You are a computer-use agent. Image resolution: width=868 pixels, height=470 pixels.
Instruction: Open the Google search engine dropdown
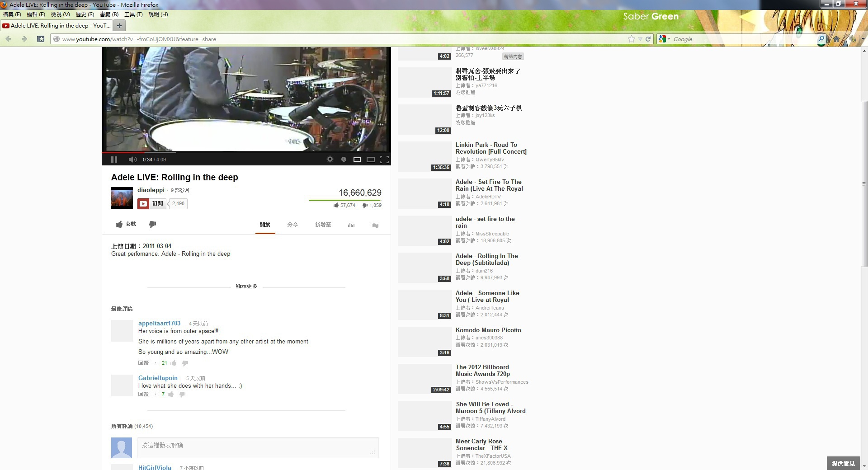tap(664, 39)
